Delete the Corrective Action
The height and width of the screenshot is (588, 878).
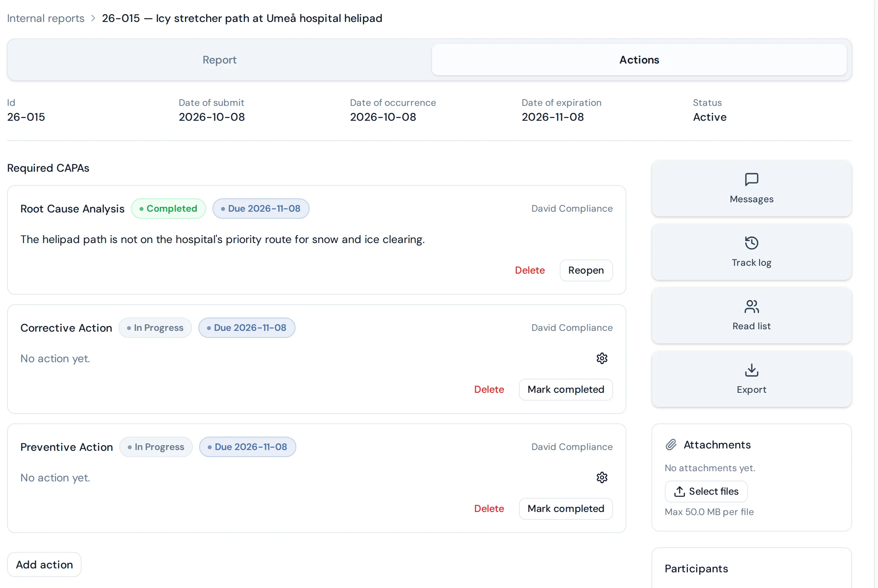489,390
